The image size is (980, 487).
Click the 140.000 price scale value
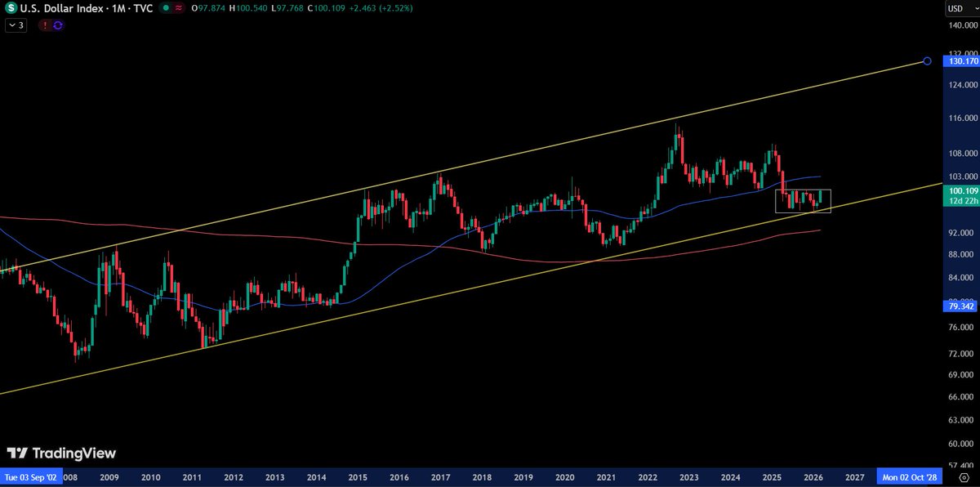tap(961, 26)
